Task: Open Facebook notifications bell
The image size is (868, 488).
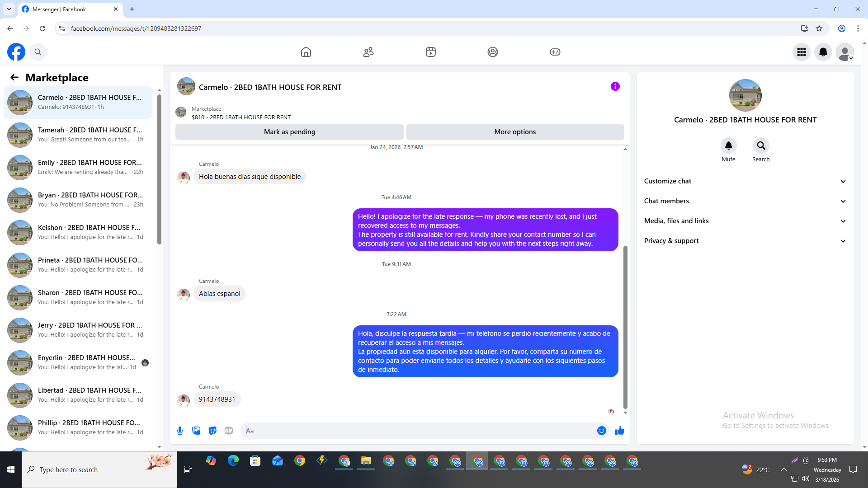Action: click(823, 52)
